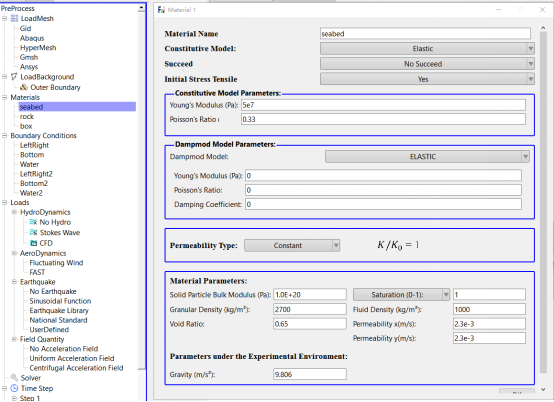This screenshot has width=554, height=402.
Task: Select LeftRight boundary condition
Action: tap(35, 145)
